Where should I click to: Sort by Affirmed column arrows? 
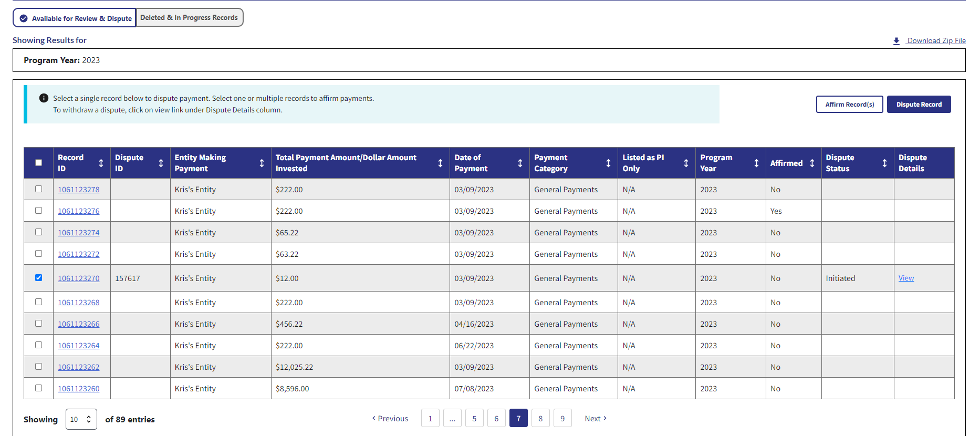[x=812, y=163]
